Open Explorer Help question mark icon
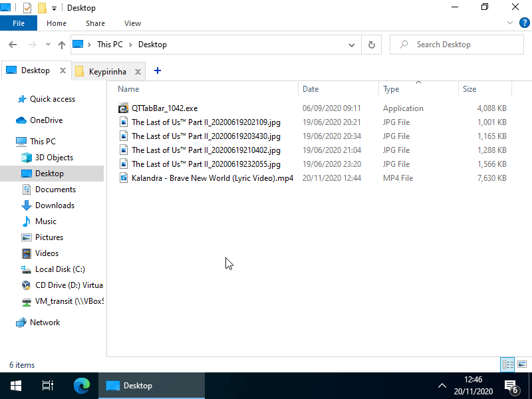 (524, 23)
